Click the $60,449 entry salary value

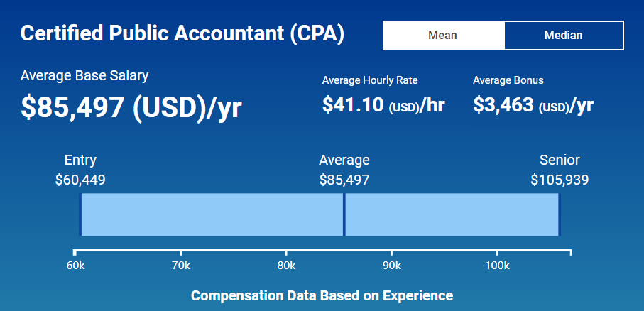80,180
